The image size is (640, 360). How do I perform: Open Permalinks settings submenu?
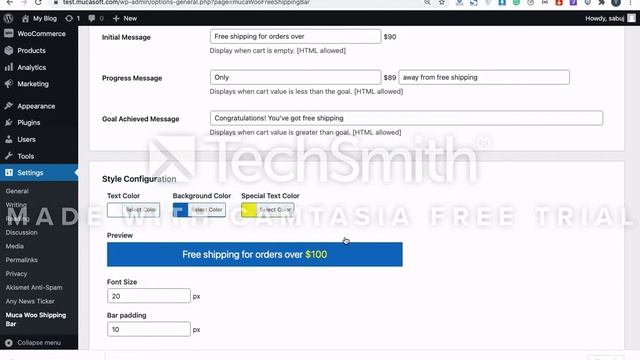click(22, 260)
